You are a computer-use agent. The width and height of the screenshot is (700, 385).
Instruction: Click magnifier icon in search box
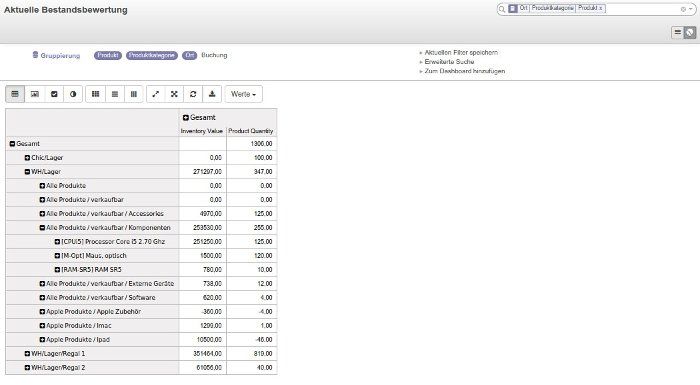502,9
